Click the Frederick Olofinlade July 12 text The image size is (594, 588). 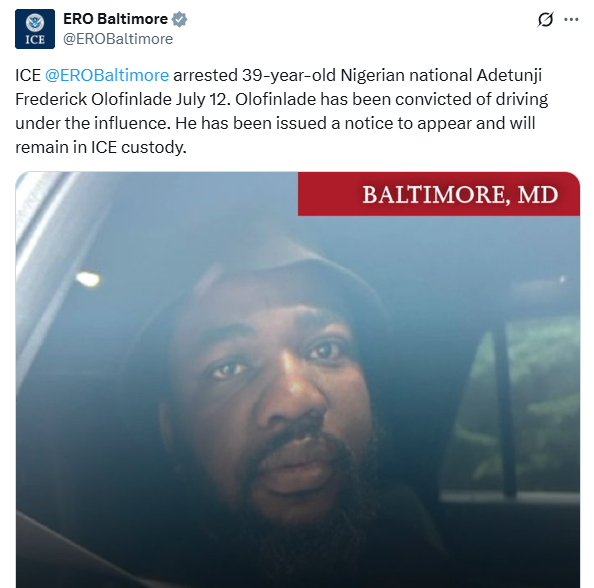[123, 99]
